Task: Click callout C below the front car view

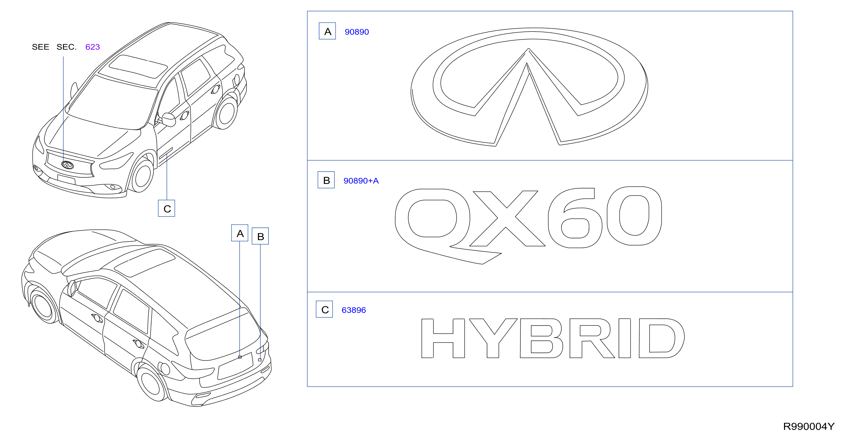Action: click(x=167, y=208)
